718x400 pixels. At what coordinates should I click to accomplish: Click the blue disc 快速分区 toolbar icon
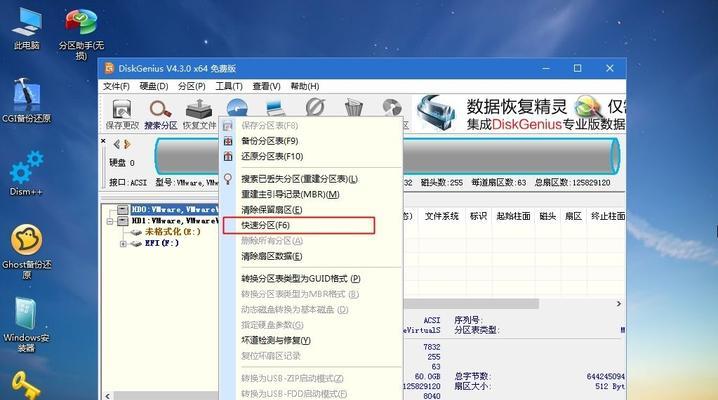pyautogui.click(x=237, y=108)
